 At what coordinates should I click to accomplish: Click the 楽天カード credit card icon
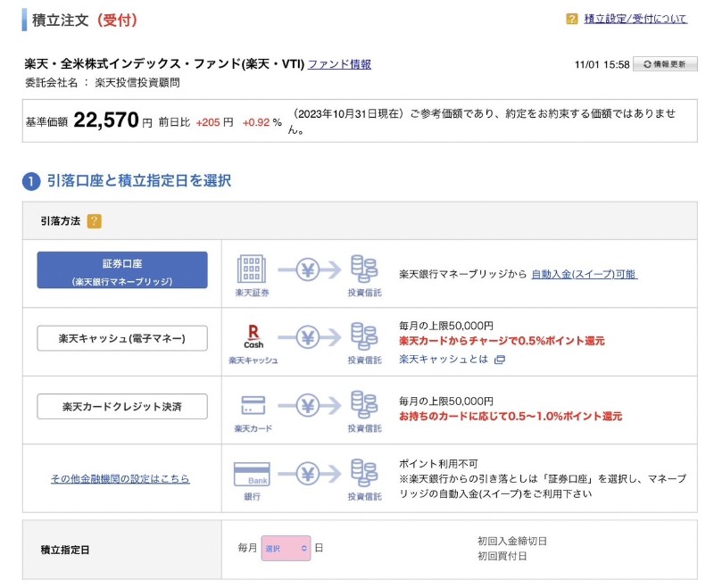tap(253, 405)
